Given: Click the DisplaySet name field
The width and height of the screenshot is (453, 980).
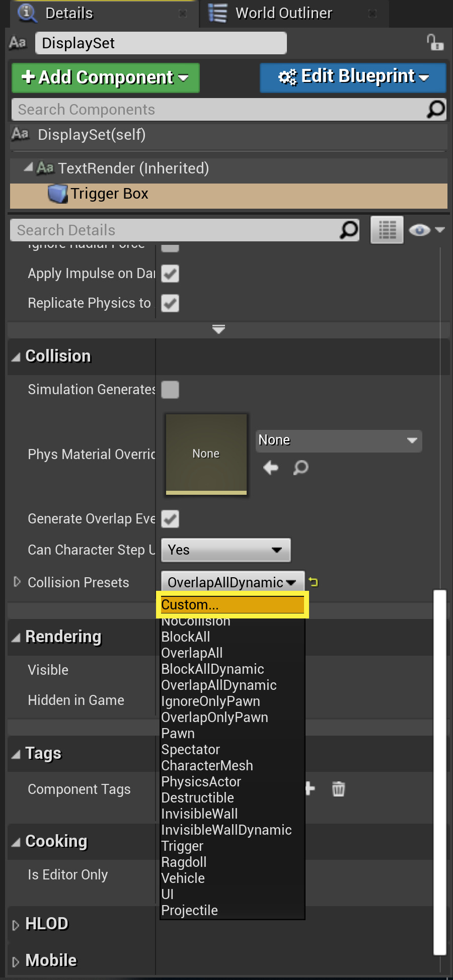Looking at the screenshot, I should point(161,43).
